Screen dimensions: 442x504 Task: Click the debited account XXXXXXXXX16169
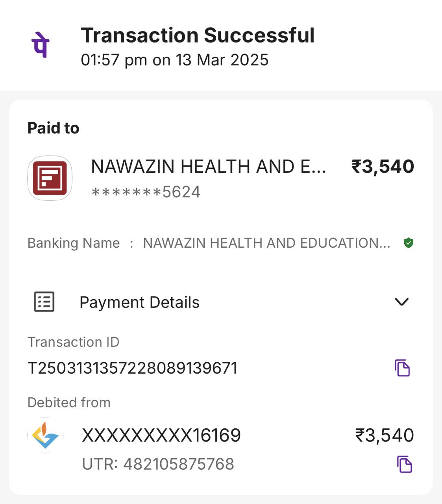[161, 435]
